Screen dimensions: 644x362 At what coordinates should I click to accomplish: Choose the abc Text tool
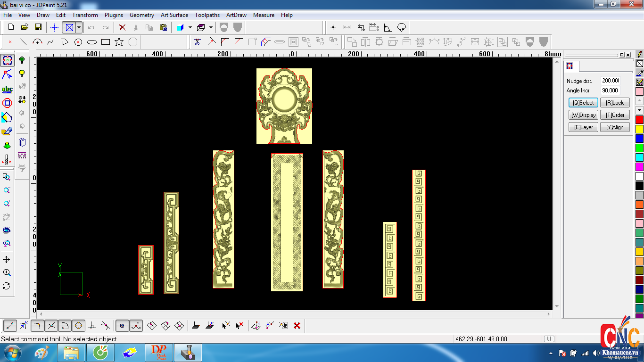click(x=7, y=89)
